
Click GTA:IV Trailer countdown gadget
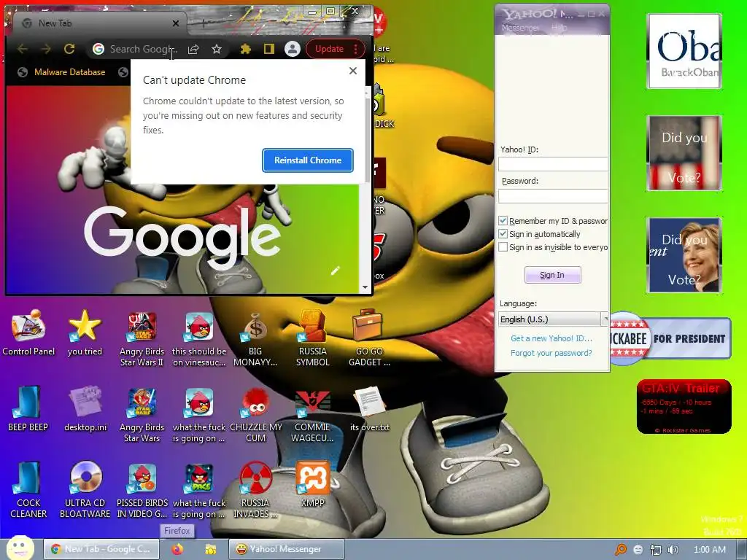click(x=684, y=406)
